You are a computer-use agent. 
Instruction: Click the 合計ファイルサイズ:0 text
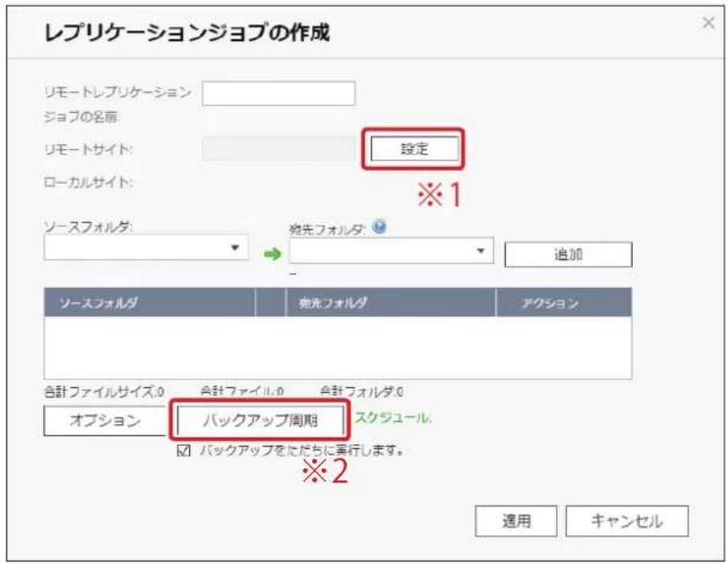104,392
